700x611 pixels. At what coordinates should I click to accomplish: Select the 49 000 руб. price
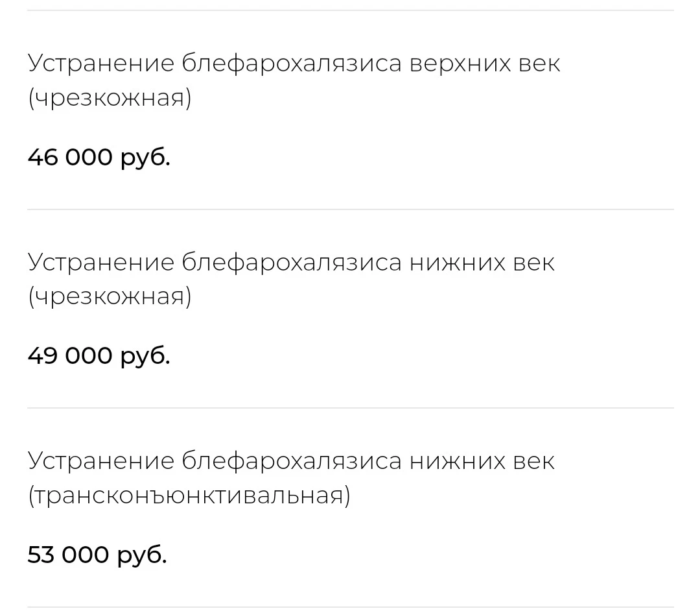coord(99,355)
